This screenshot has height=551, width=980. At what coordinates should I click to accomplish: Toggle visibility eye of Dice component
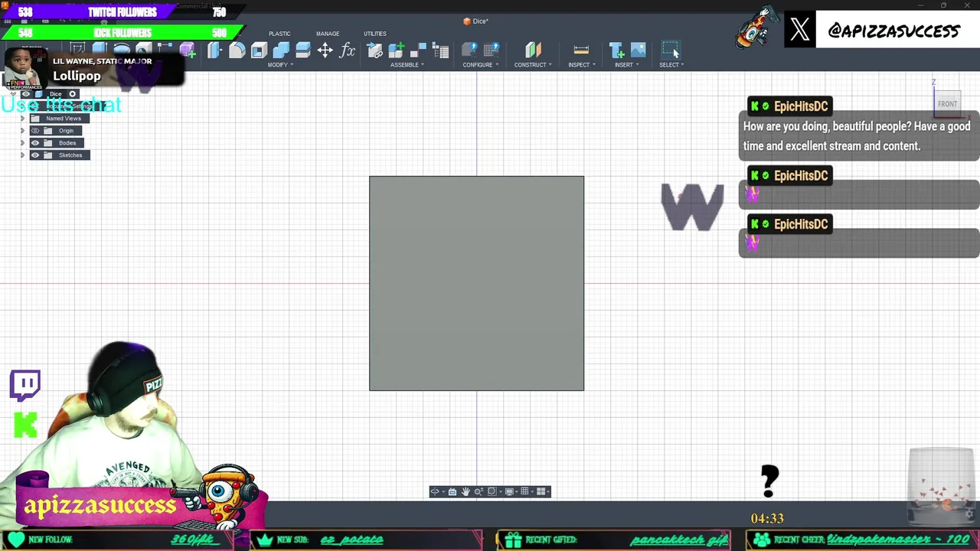coord(26,94)
